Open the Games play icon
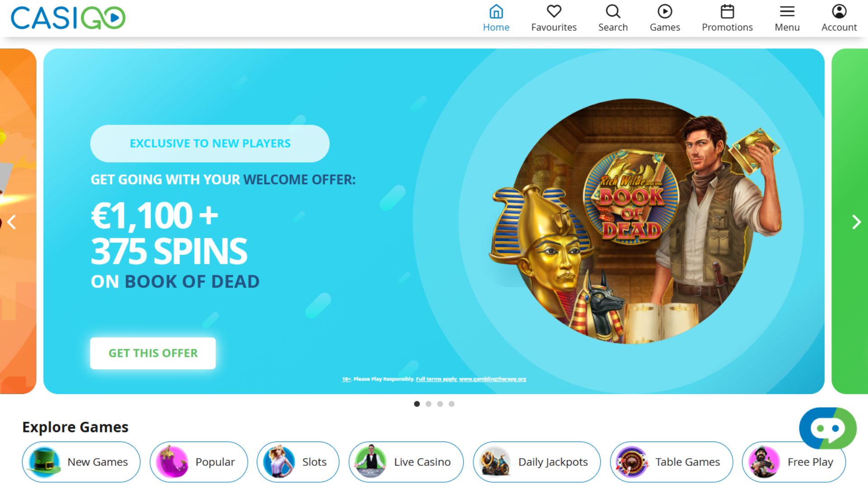 tap(665, 11)
